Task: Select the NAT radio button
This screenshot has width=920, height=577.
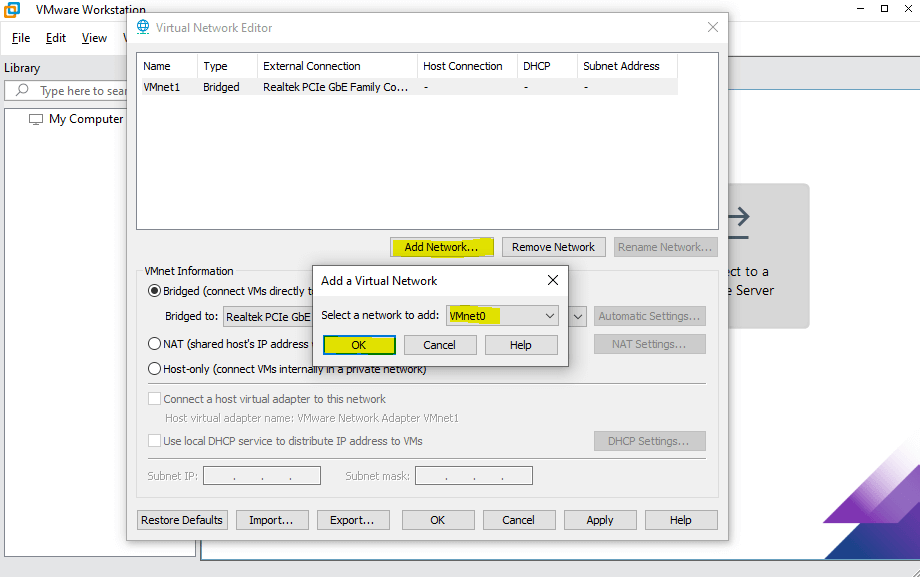Action: coord(154,343)
